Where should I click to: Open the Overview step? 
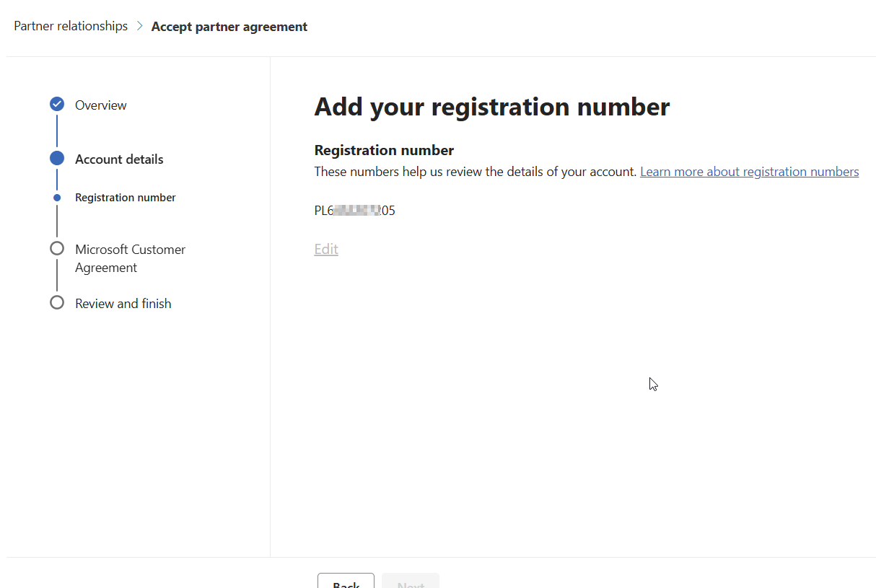101,105
